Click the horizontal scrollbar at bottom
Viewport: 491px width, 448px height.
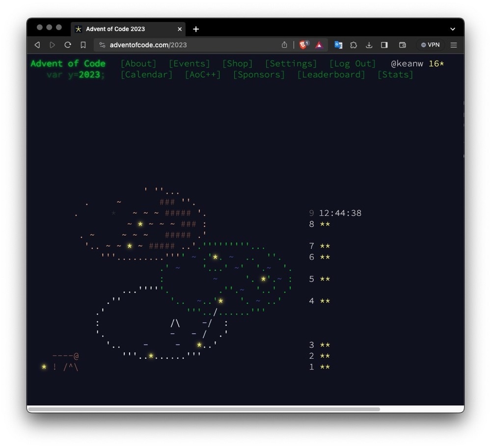[204, 409]
